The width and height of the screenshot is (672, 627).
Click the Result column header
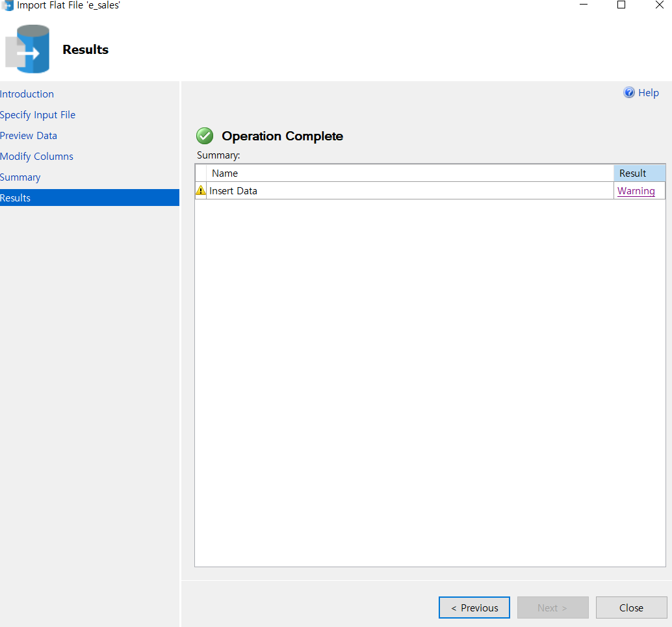[640, 173]
